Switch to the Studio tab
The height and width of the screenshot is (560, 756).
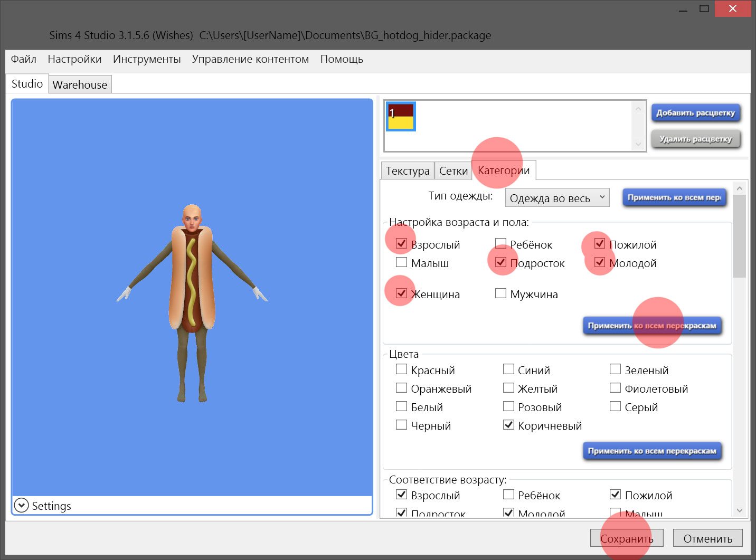pyautogui.click(x=27, y=84)
